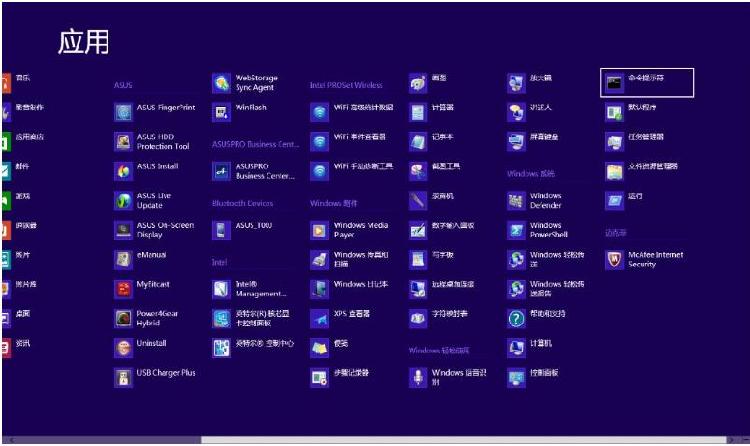Open 游戏 (Games) app
This screenshot has width=750, height=446.
click(16, 201)
